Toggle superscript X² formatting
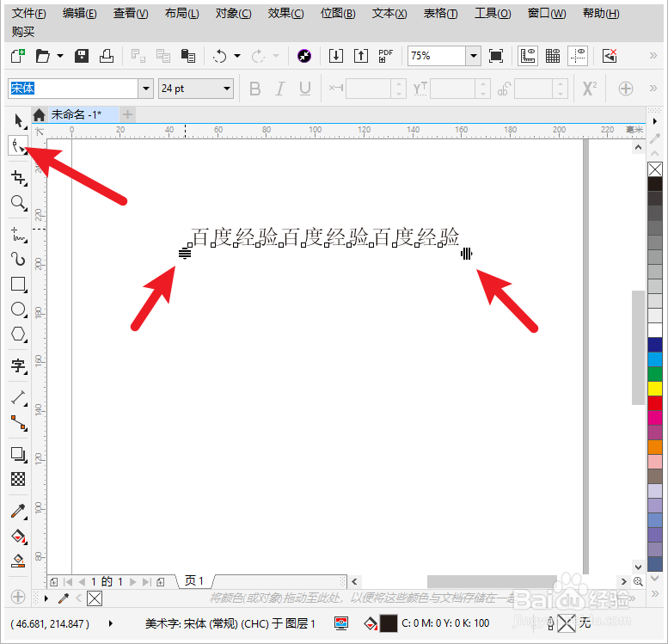Screen dimensions: 668x644 (x=590, y=89)
